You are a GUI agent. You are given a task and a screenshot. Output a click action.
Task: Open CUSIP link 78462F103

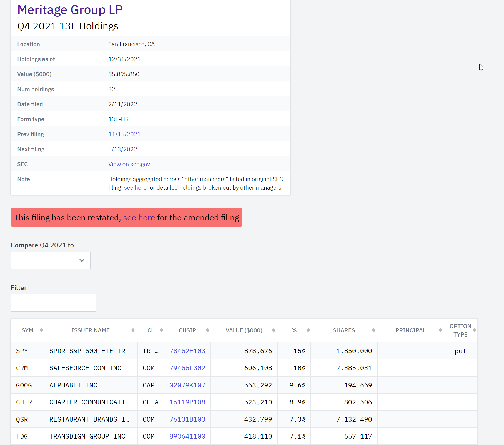pyautogui.click(x=187, y=351)
